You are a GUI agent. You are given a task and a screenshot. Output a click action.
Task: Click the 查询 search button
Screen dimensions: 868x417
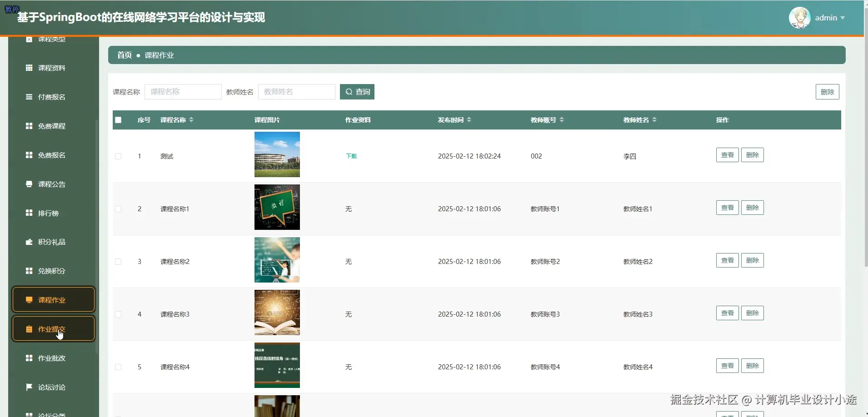(357, 92)
